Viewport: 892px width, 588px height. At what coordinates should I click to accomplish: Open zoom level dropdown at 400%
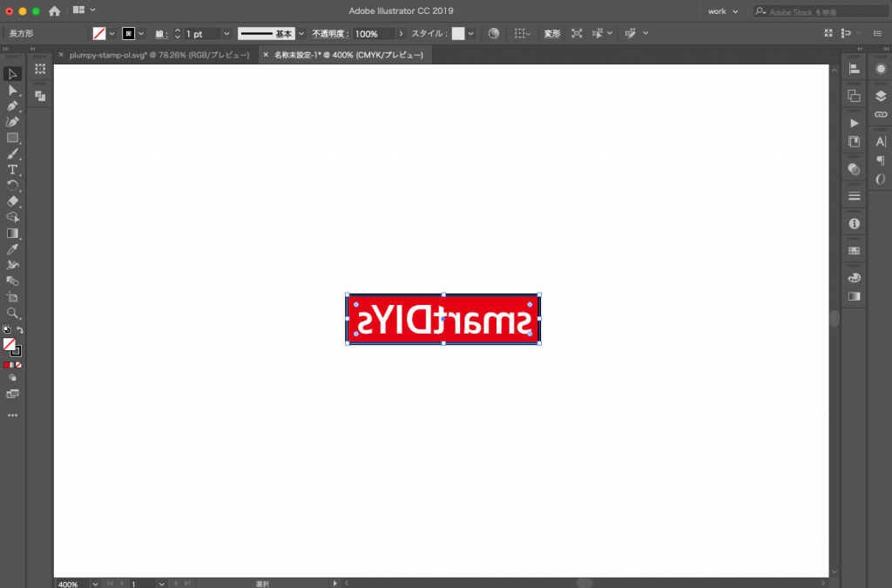click(x=95, y=584)
